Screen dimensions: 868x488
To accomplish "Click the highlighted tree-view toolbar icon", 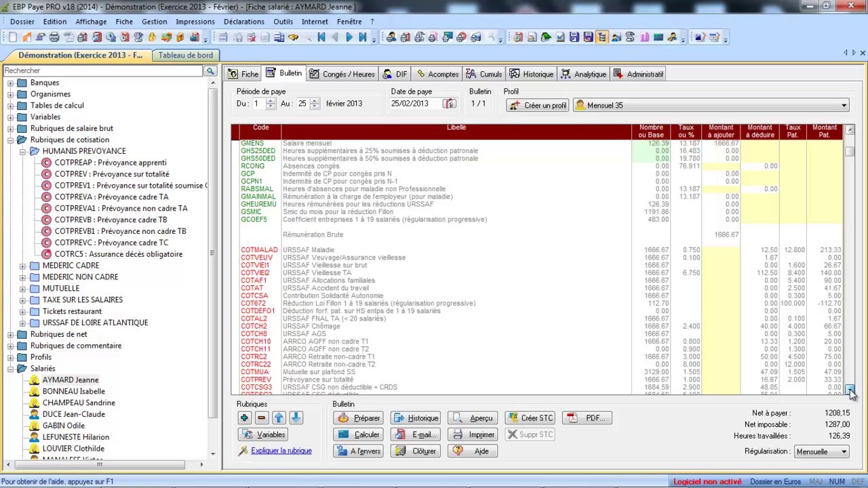I will (x=601, y=37).
